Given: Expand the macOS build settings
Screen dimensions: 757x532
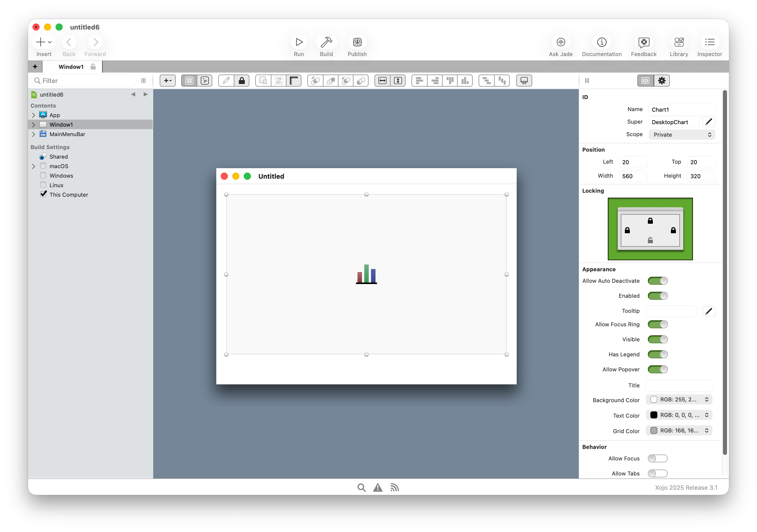Looking at the screenshot, I should point(33,166).
